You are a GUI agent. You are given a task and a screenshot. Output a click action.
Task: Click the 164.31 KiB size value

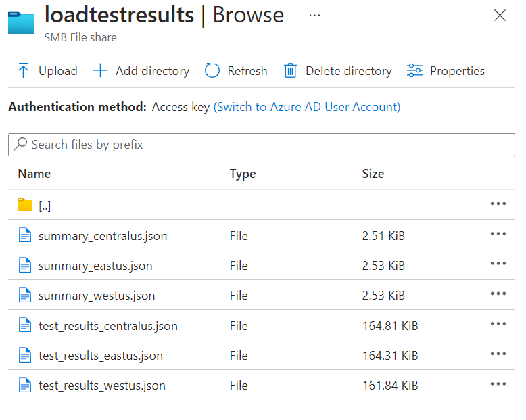tap(390, 356)
